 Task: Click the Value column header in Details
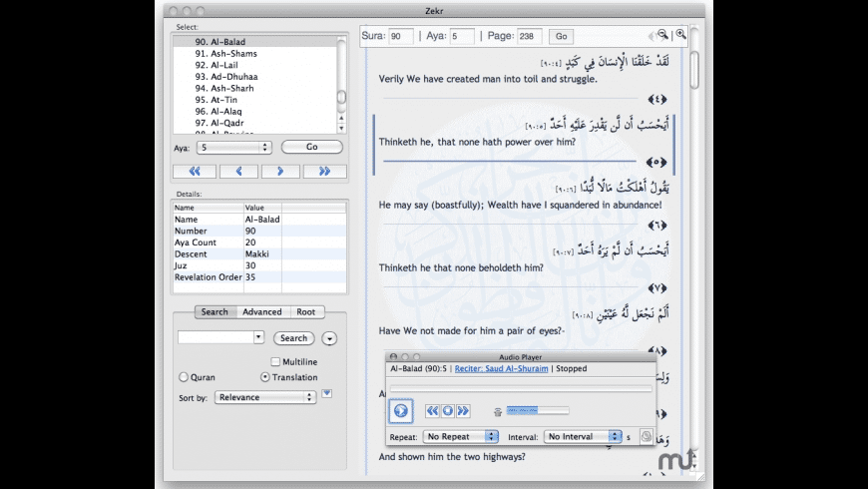pyautogui.click(x=263, y=208)
